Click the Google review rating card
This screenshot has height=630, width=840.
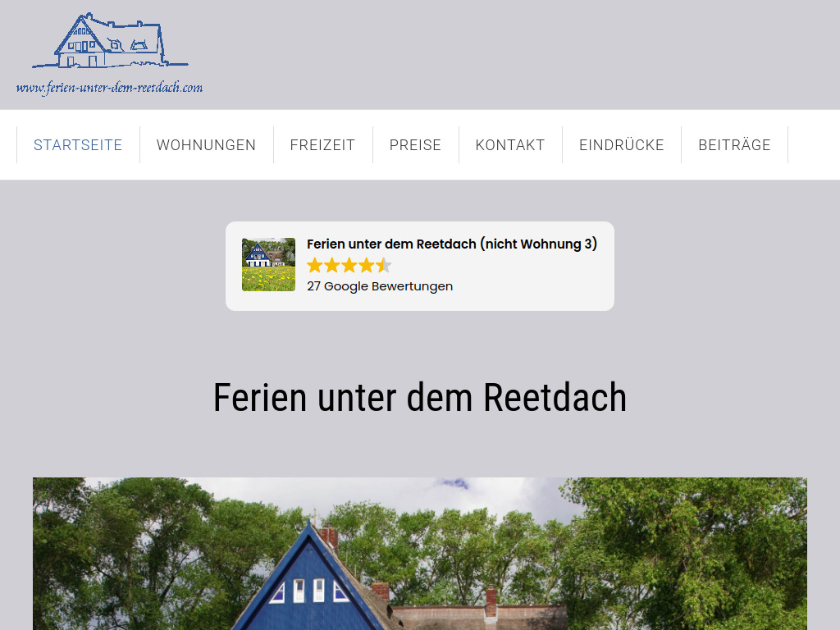[x=419, y=266]
